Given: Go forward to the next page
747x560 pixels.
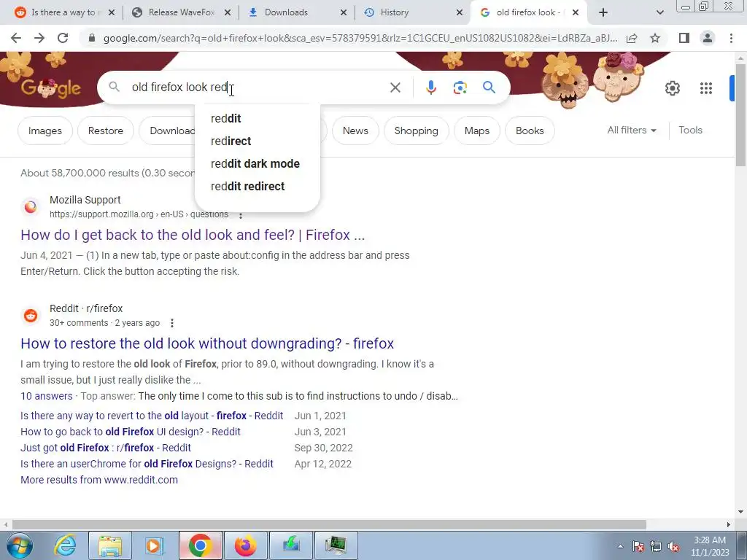Looking at the screenshot, I should coord(39,38).
